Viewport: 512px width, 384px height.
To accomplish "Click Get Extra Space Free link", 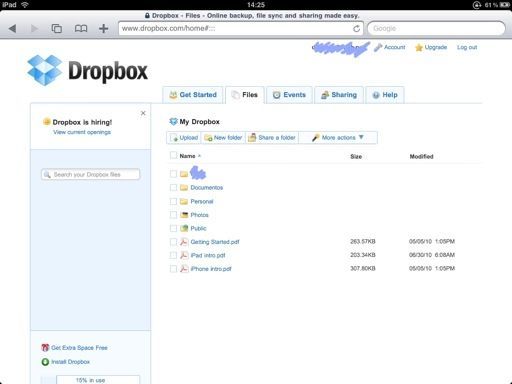I will 79,348.
